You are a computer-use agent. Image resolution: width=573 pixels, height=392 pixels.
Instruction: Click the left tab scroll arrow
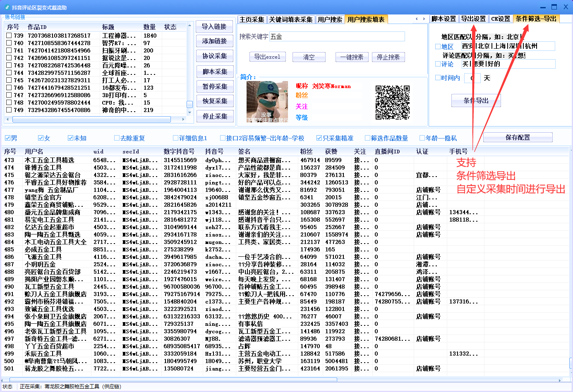click(417, 19)
